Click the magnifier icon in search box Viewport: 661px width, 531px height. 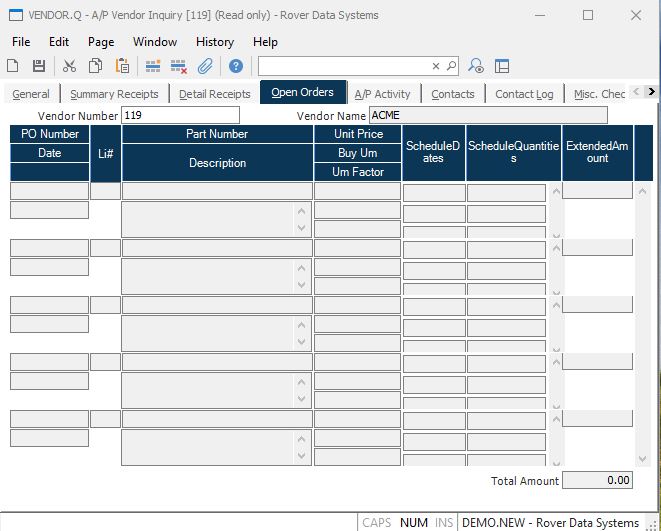[x=451, y=66]
